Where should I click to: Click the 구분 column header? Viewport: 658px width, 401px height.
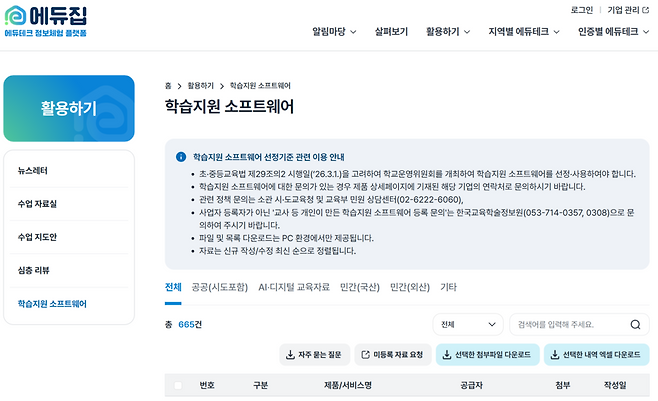click(x=261, y=385)
